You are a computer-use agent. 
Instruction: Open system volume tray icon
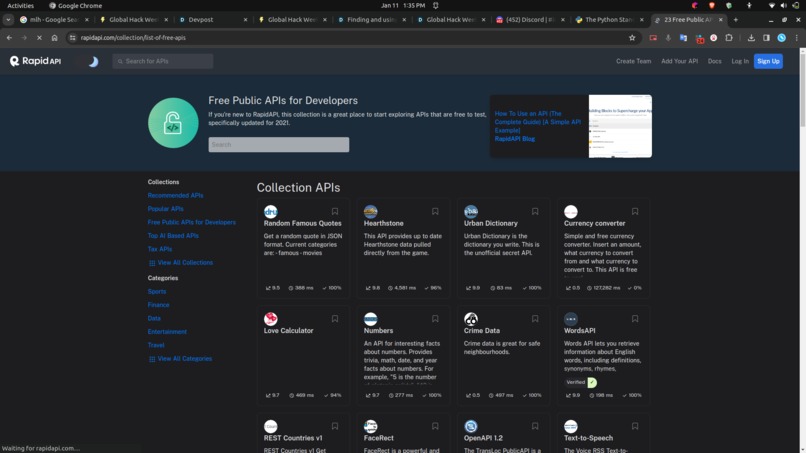(783, 6)
